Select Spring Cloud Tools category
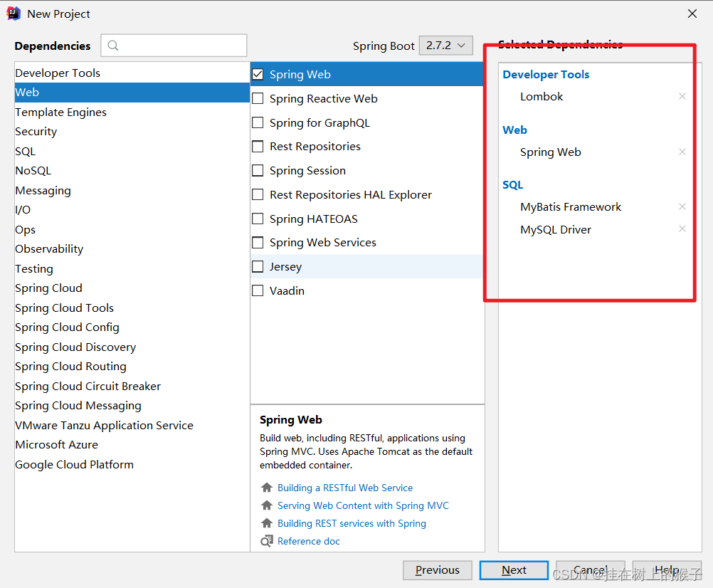713x588 pixels. 132,308
